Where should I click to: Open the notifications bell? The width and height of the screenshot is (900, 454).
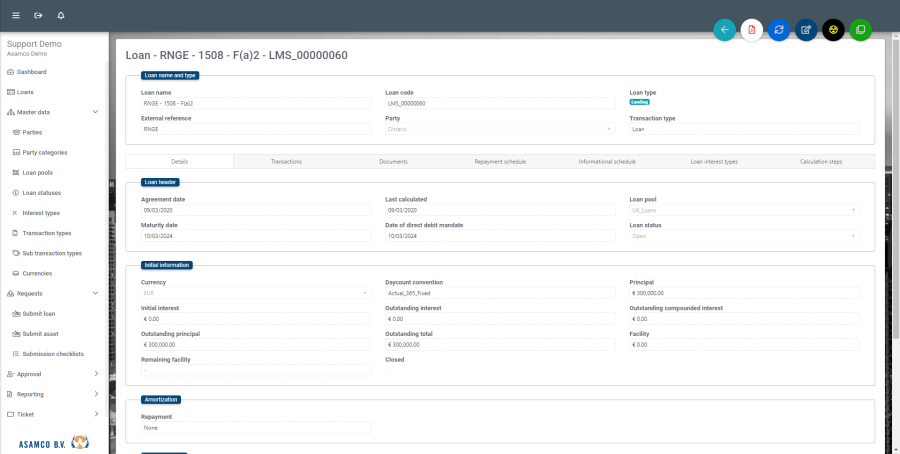pos(61,16)
